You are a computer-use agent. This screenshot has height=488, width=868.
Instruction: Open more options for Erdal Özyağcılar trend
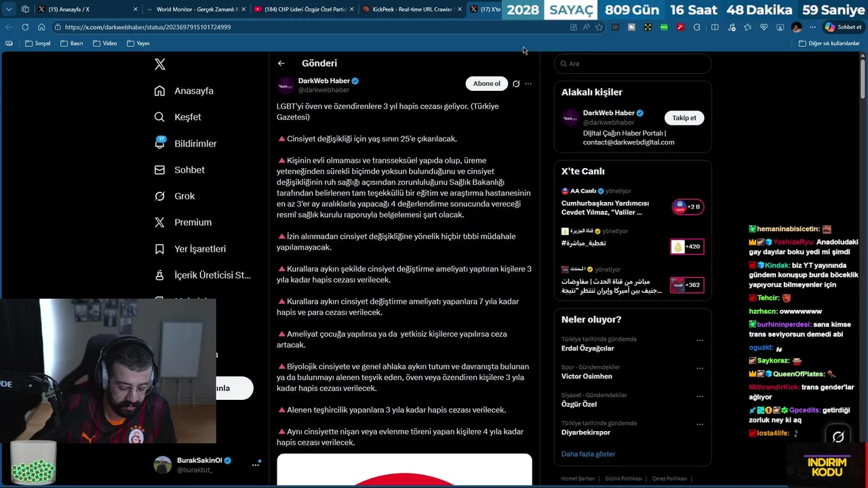coord(700,340)
